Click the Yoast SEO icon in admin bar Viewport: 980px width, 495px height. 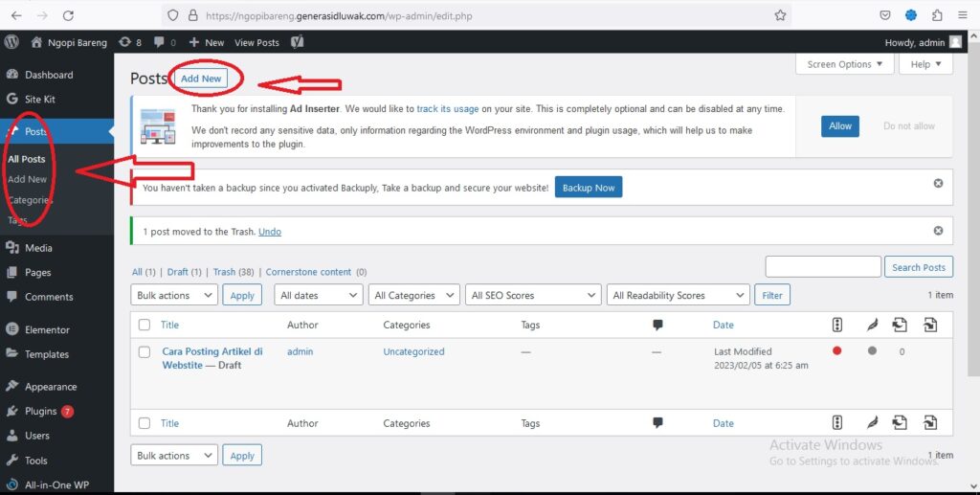click(298, 42)
